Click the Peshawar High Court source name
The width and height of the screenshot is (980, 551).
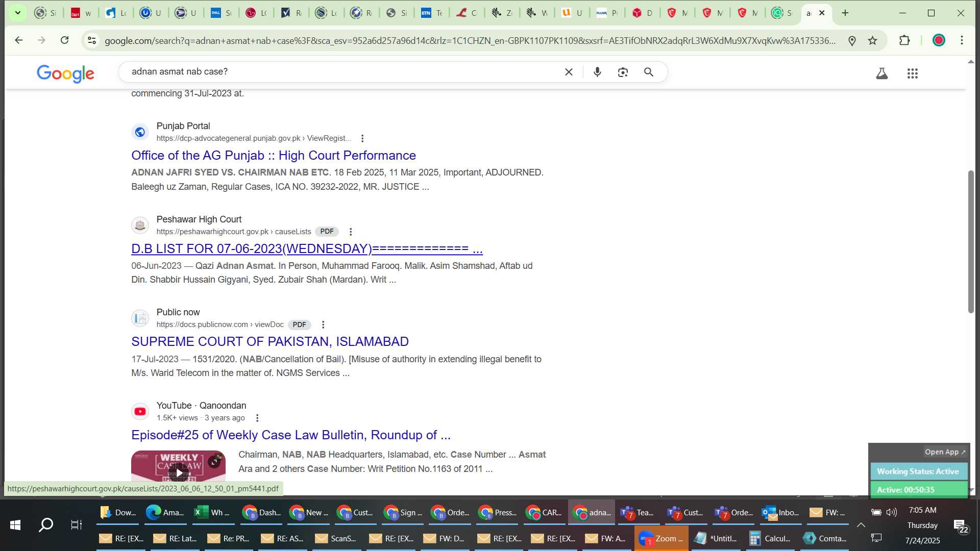(199, 219)
